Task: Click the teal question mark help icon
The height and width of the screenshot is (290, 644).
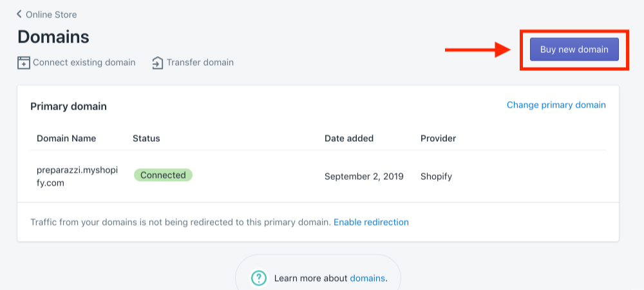Action: (x=259, y=278)
